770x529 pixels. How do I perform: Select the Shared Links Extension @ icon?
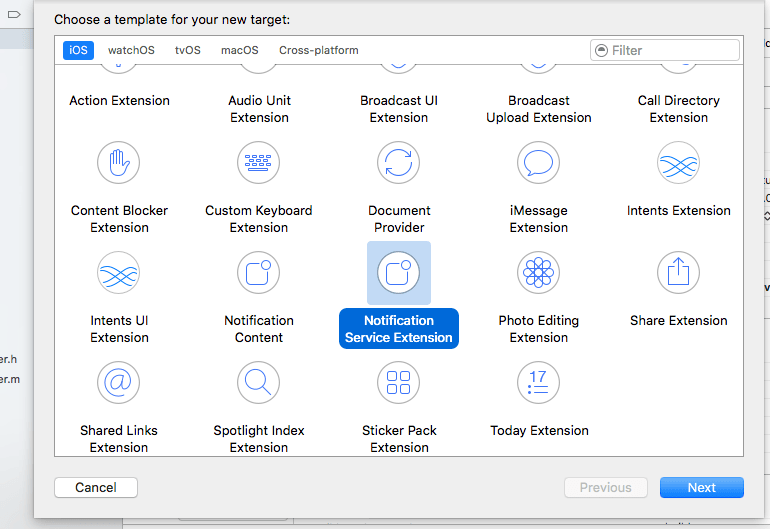(119, 382)
